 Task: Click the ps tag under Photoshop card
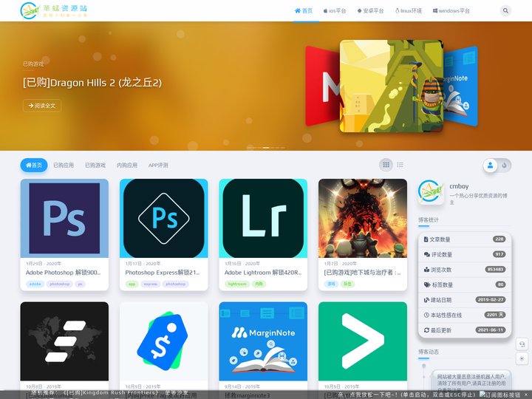[81, 284]
